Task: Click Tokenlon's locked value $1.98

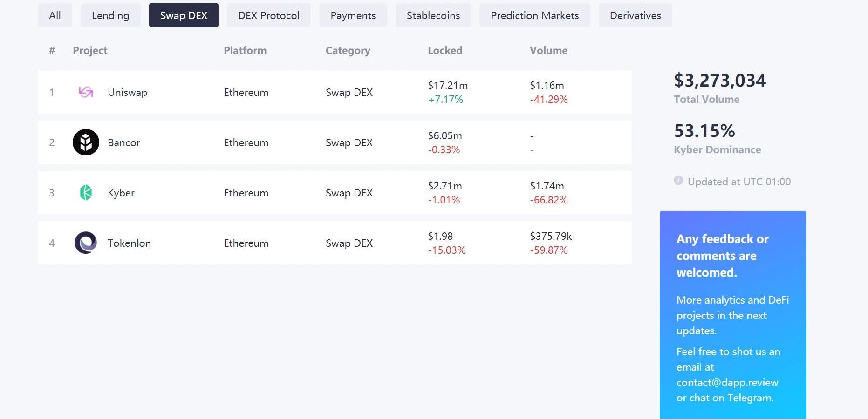Action: click(x=440, y=236)
